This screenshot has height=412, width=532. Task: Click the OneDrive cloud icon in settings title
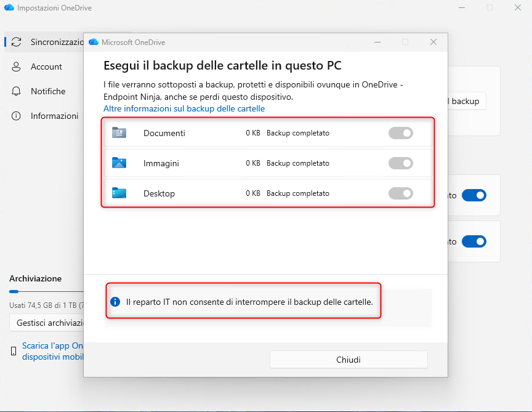coord(9,7)
